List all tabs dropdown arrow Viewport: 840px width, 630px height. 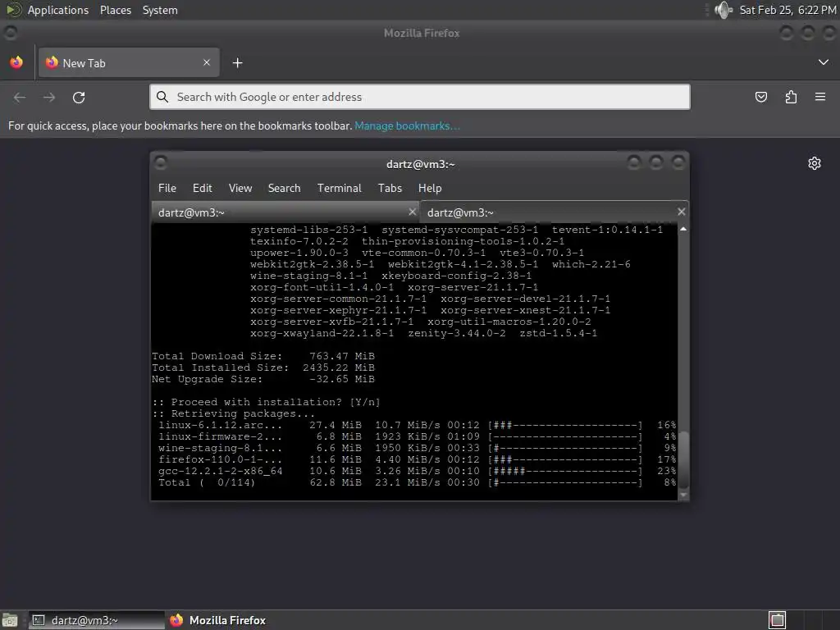(824, 62)
